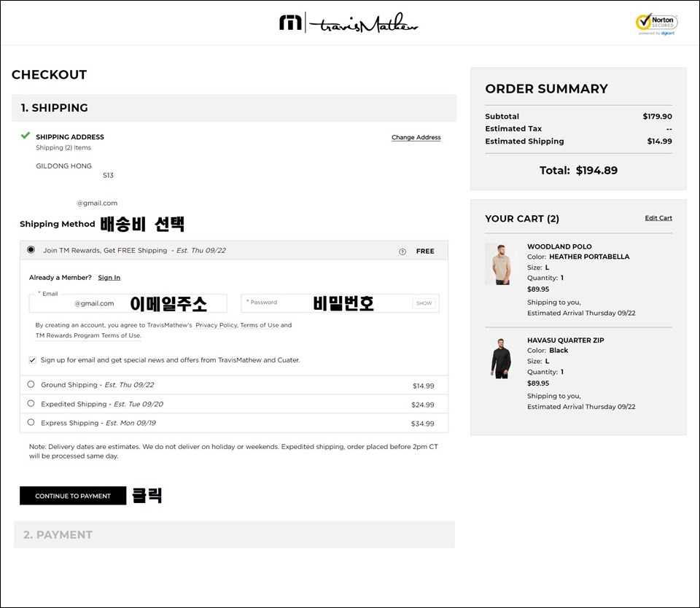Image resolution: width=700 pixels, height=608 pixels.
Task: Select Join TM Rewards free shipping option
Action: coord(31,249)
